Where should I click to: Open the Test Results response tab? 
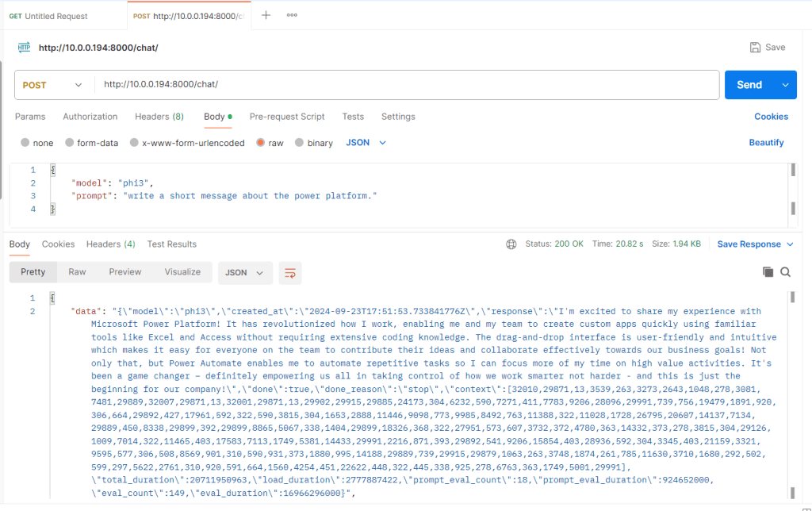point(171,244)
